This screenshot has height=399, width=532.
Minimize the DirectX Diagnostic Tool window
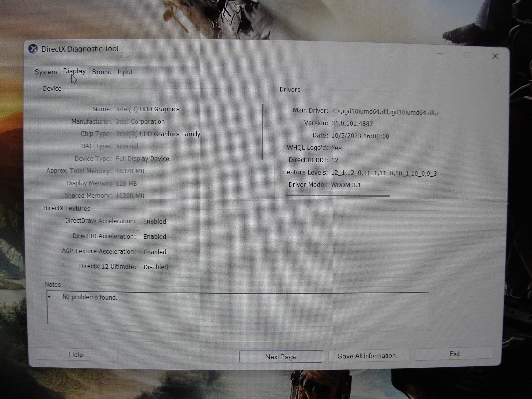tap(439, 54)
